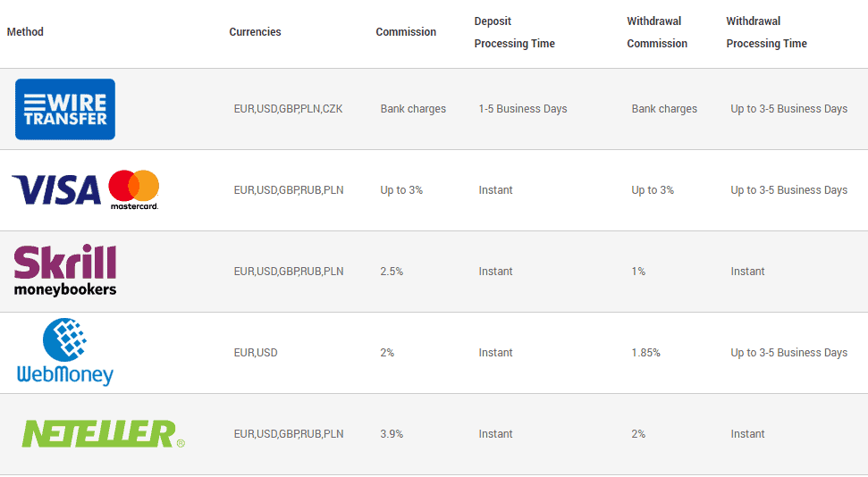Click the Withdrawal Processing Time header
The image size is (868, 477).
pyautogui.click(x=767, y=32)
